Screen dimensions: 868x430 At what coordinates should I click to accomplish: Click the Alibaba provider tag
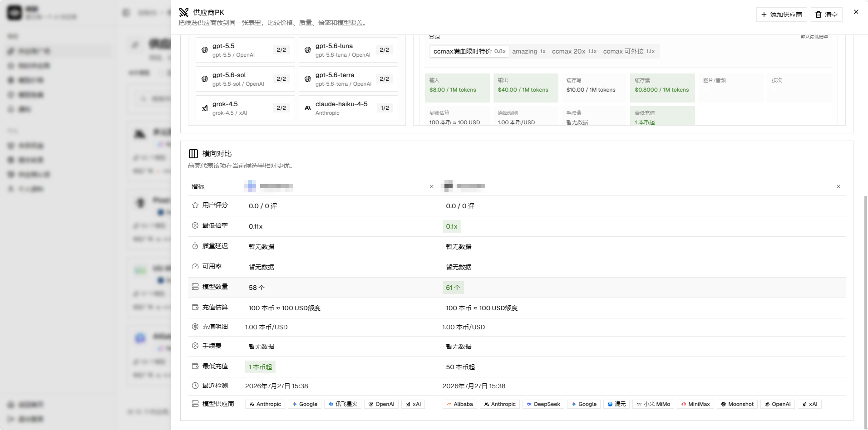coord(460,404)
